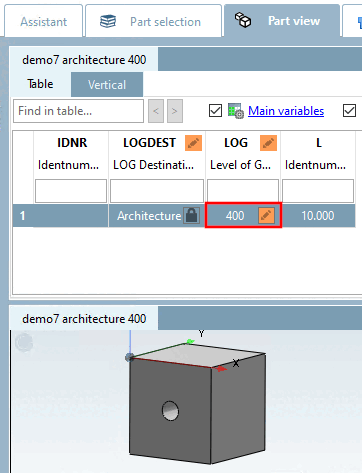Go to previous search result arrow
The height and width of the screenshot is (473, 362).
tap(156, 111)
